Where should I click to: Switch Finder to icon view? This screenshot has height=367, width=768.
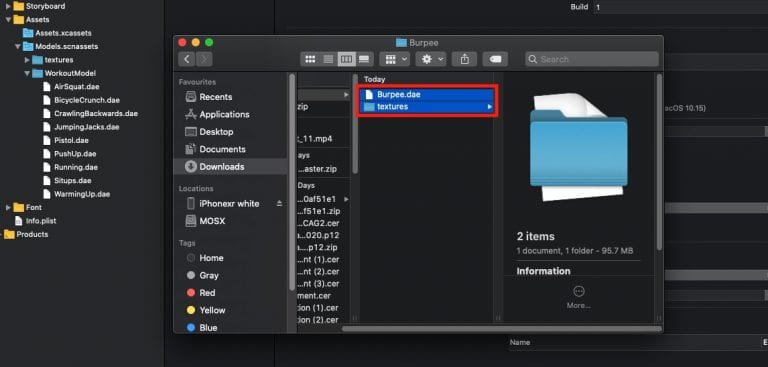point(310,59)
